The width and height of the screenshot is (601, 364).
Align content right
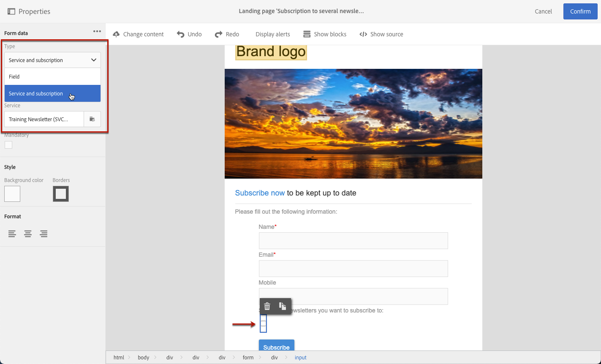(44, 234)
